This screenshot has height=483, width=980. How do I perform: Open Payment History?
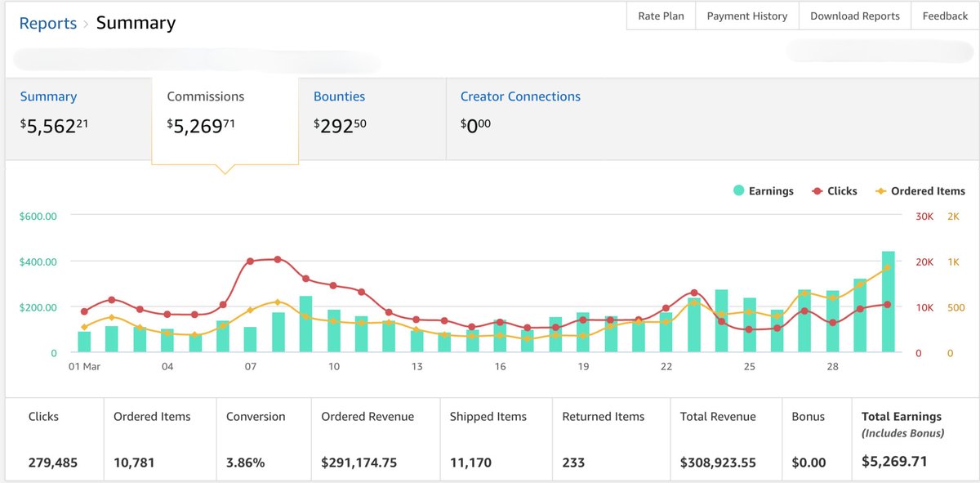click(747, 16)
